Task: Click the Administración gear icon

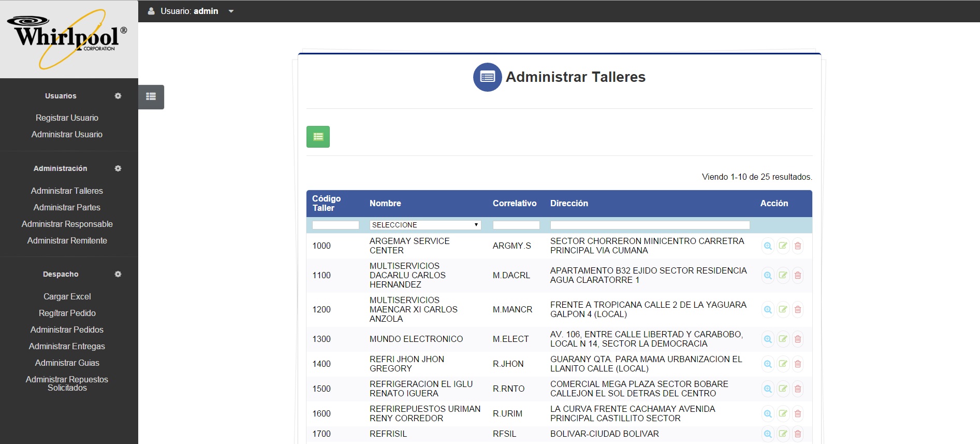Action: (118, 168)
